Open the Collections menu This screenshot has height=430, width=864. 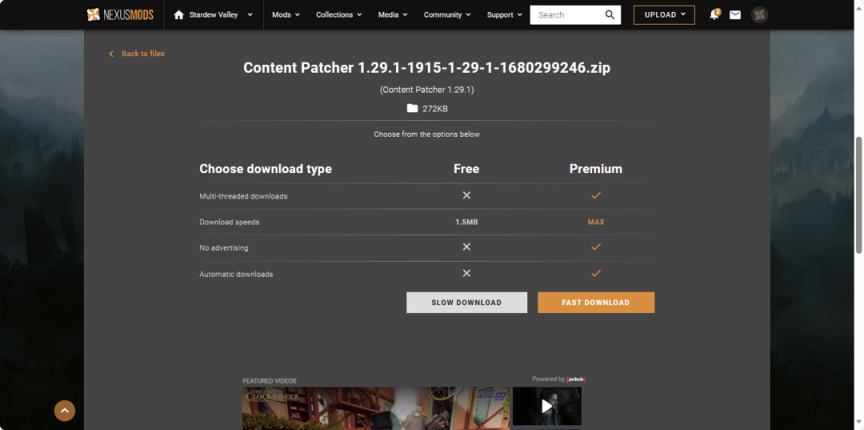click(339, 15)
